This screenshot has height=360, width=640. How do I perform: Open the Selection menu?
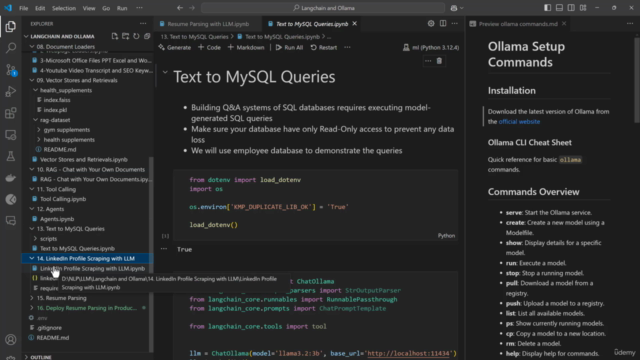[64, 8]
